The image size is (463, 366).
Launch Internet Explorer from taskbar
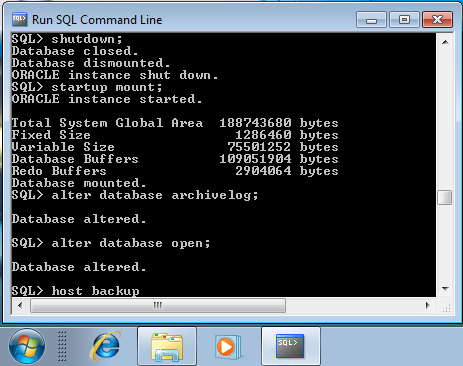tap(106, 346)
